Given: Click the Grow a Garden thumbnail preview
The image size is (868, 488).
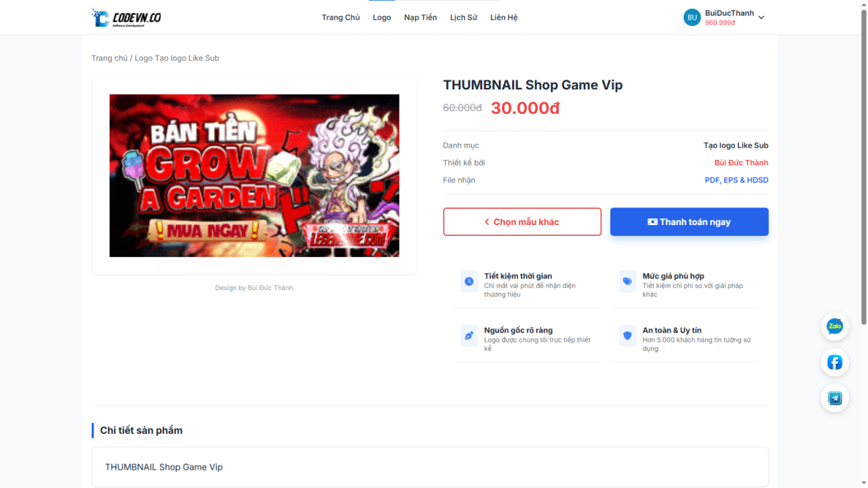Looking at the screenshot, I should 254,176.
